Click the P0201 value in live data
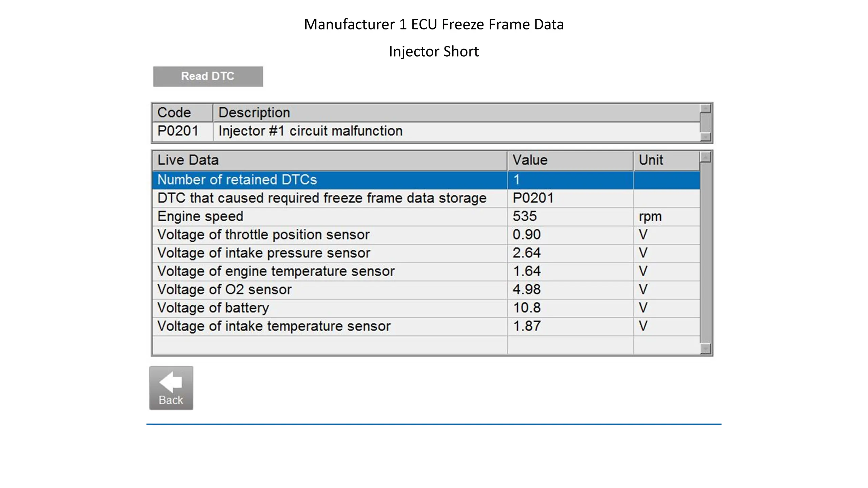This screenshot has width=868, height=488. coord(570,198)
